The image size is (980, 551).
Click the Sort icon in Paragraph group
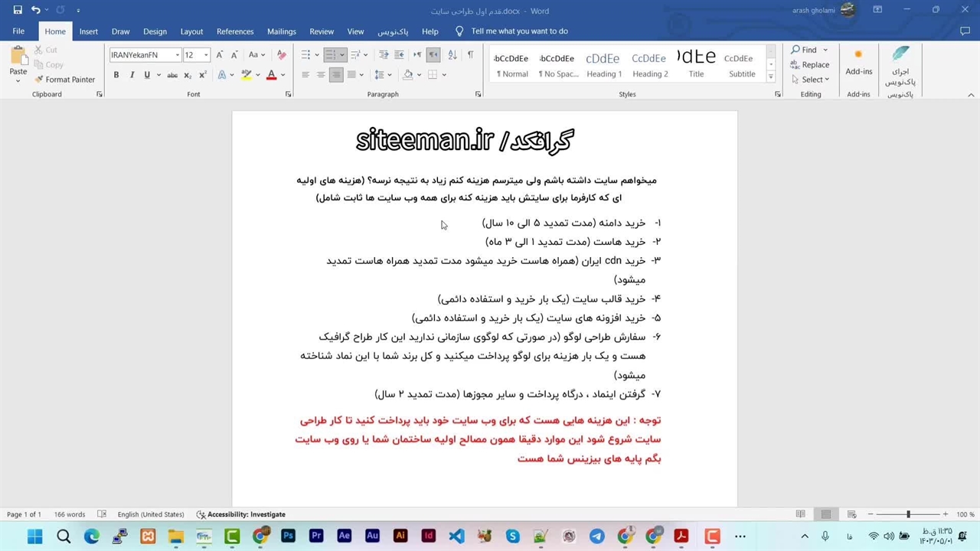click(452, 55)
